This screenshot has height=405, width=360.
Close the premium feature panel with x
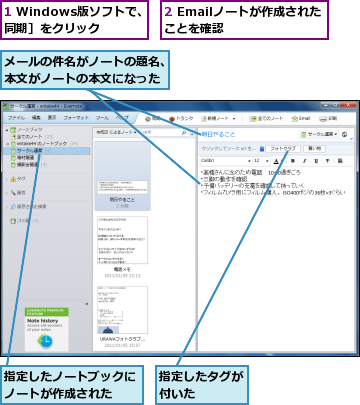coord(87,304)
